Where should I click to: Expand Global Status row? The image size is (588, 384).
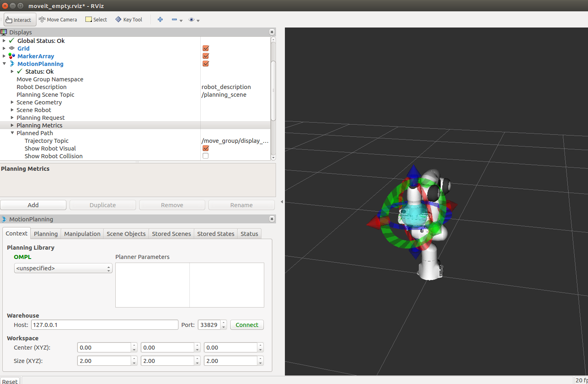(4, 40)
